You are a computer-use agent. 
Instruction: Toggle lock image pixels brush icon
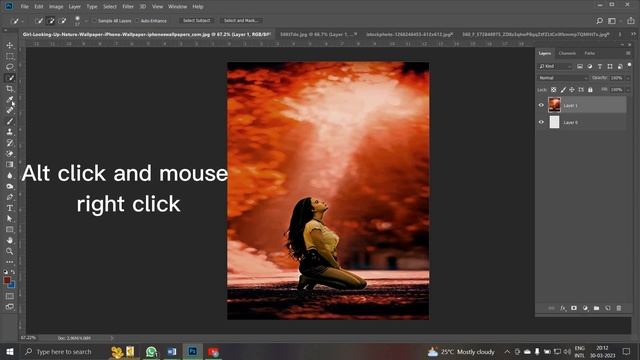pyautogui.click(x=563, y=90)
